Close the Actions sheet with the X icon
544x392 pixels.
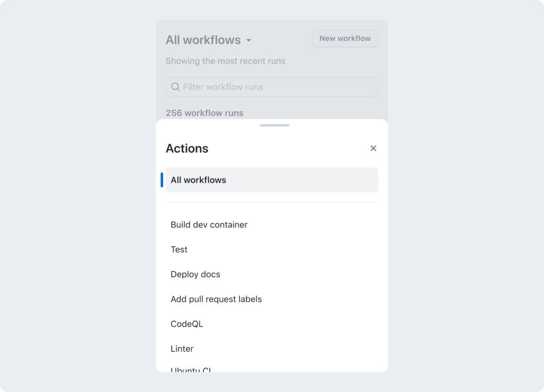point(373,148)
